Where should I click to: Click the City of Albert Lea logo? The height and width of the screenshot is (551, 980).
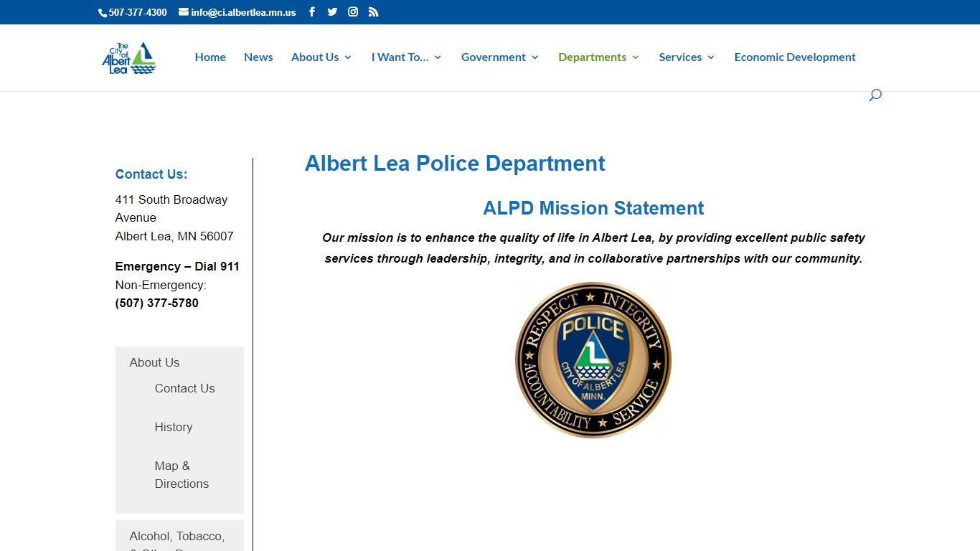[x=129, y=57]
